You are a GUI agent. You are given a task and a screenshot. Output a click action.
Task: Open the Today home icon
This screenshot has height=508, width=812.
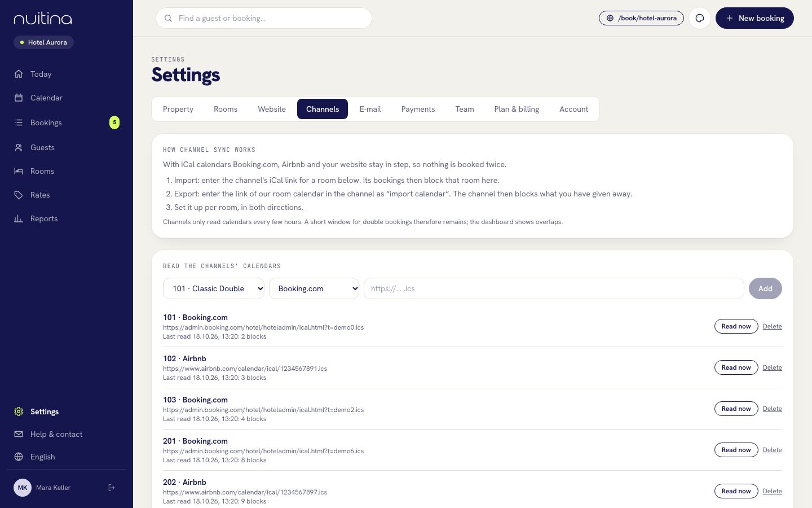click(x=19, y=74)
